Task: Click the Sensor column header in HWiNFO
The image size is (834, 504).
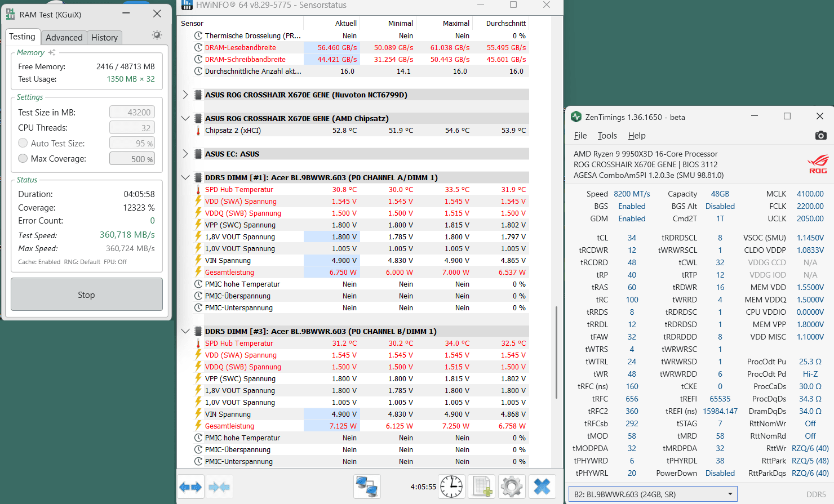Action: (241, 23)
